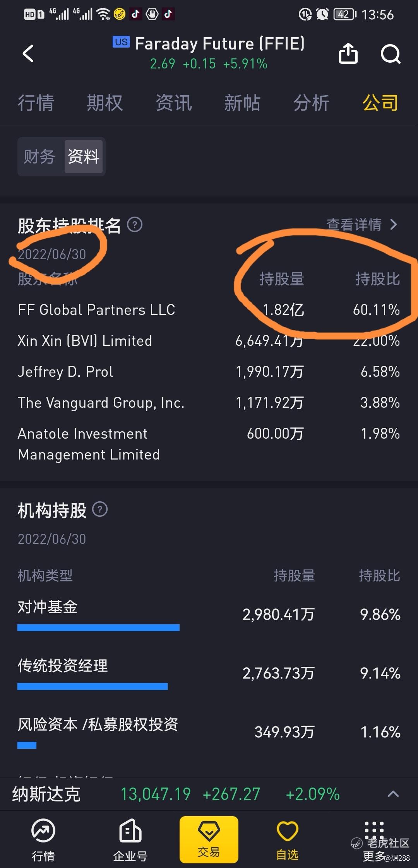Open the share icon in header
Image resolution: width=418 pixels, height=868 pixels.
pos(348,53)
